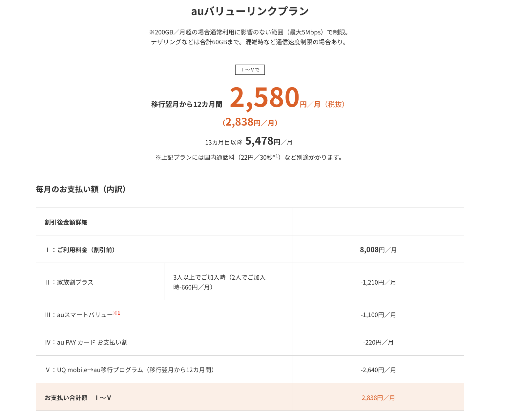521x420 pixels.
Task: Click the large orange 2,580 price
Action: (x=264, y=98)
